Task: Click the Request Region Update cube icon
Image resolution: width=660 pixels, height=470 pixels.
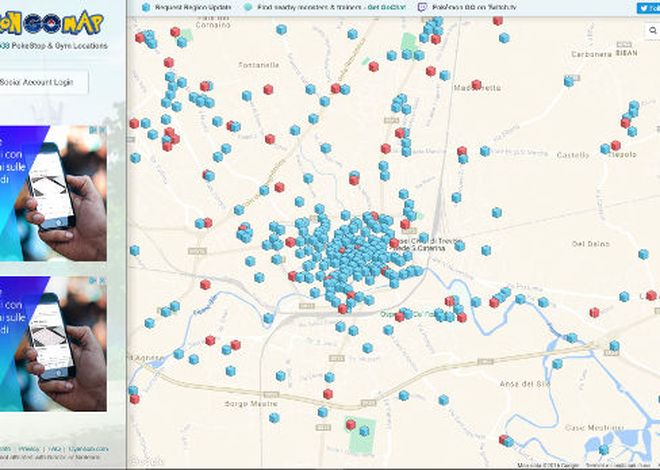Action: [x=146, y=7]
